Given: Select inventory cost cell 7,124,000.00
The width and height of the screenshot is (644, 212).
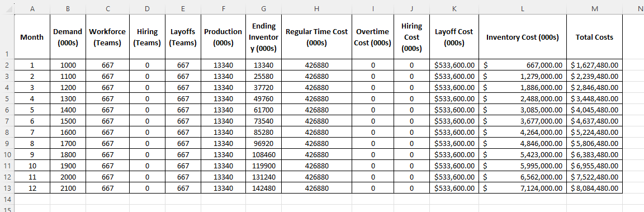Looking at the screenshot, I should (x=523, y=188).
